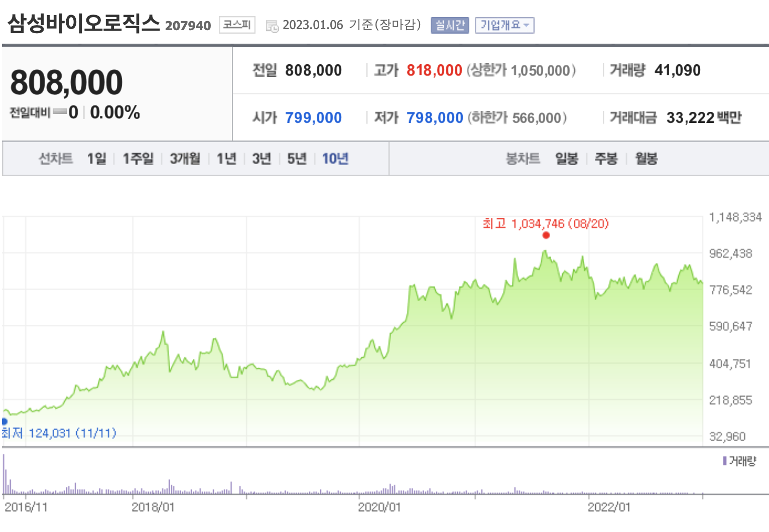This screenshot has width=769, height=532.
Task: Click the 코스피 market badge
Action: coord(237,25)
